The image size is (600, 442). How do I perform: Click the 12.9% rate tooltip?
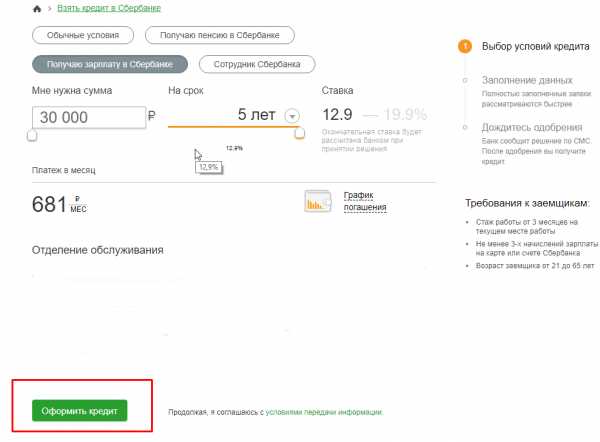coord(208,167)
